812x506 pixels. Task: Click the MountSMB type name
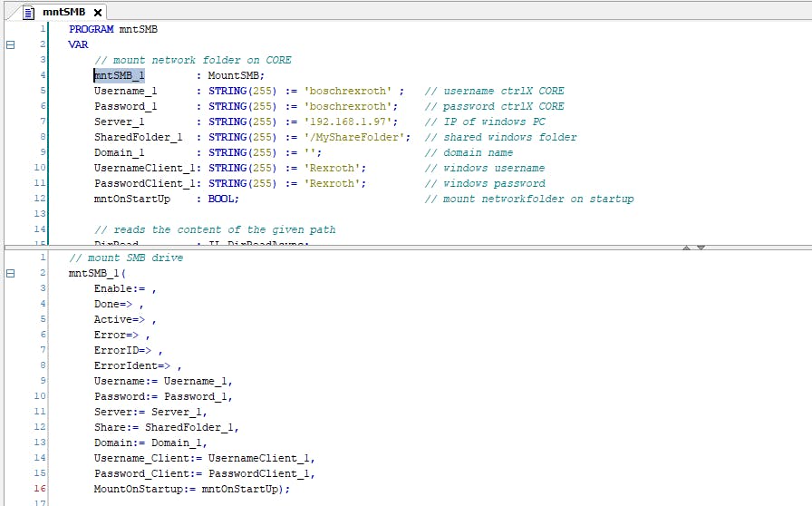pos(234,75)
